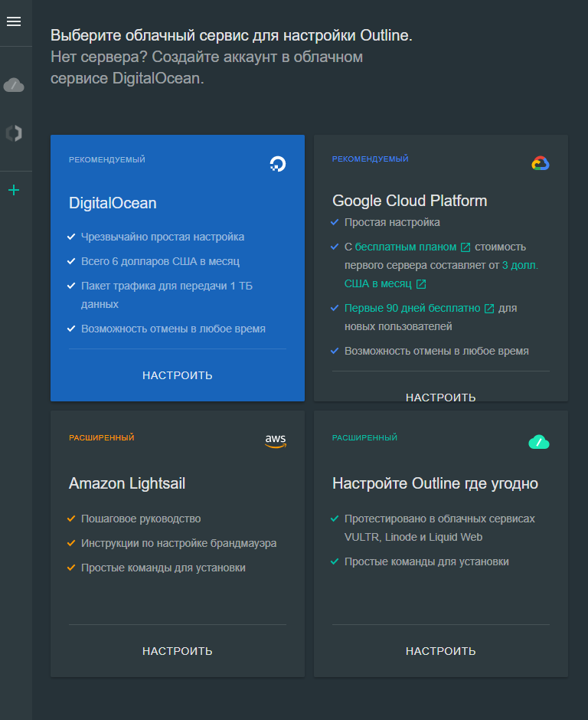Image resolution: width=588 pixels, height=720 pixels.
Task: Add a new server with plus icon
Action: [14, 190]
